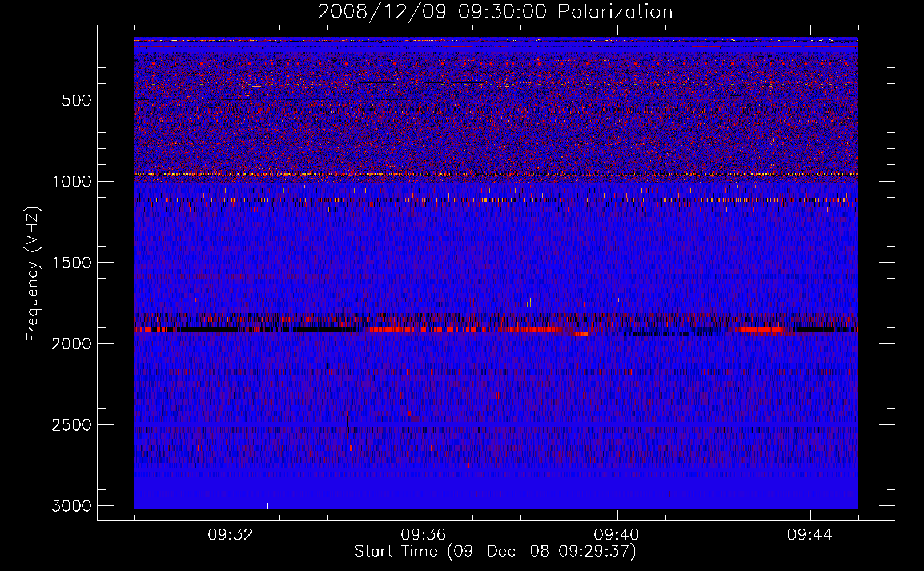
Task: Select the 1500 frequency tick label
Action: (71, 263)
